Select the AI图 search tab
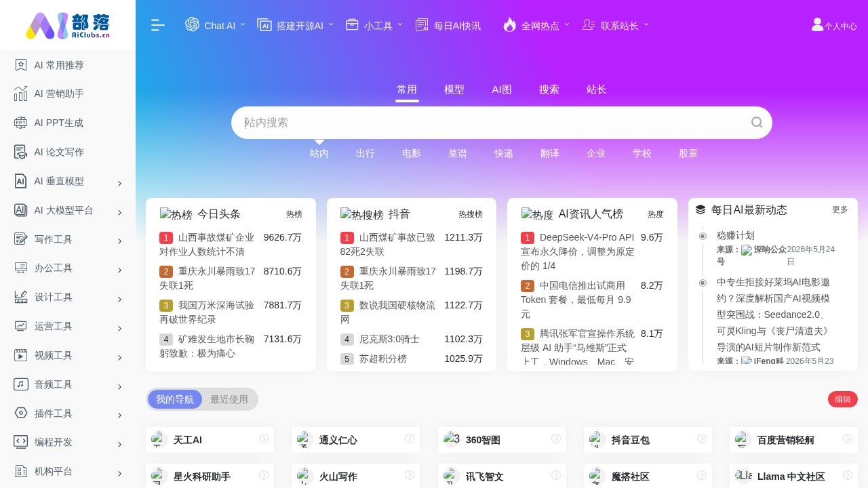Screen dimensions: 868x488 click(502, 89)
